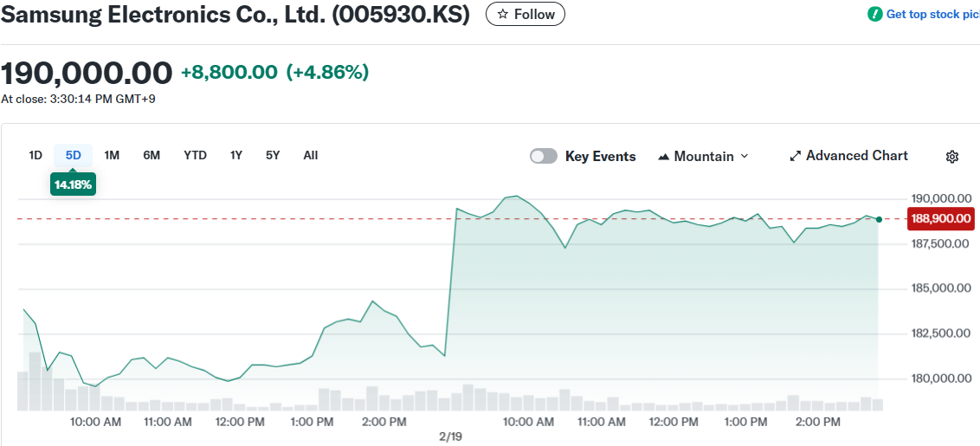Open the Get top stock picks link
The image size is (980, 446).
pyautogui.click(x=932, y=14)
